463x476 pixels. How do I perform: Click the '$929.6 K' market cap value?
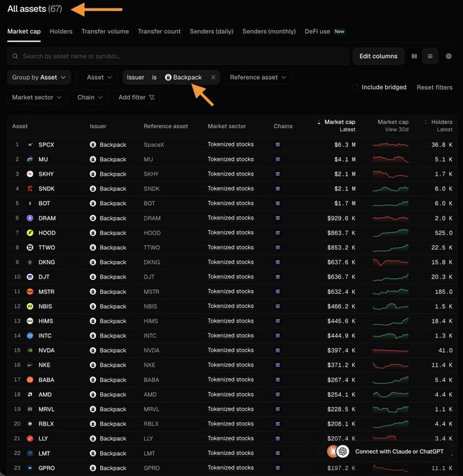[x=341, y=218]
